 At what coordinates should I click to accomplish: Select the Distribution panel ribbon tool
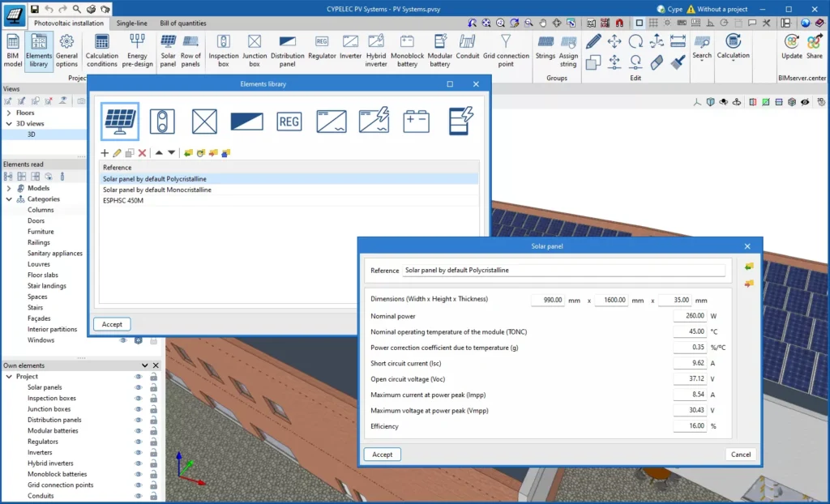(x=288, y=50)
